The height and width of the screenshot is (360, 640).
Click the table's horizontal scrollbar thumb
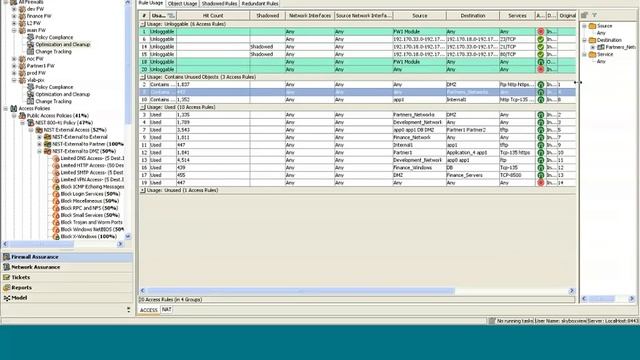(300, 291)
